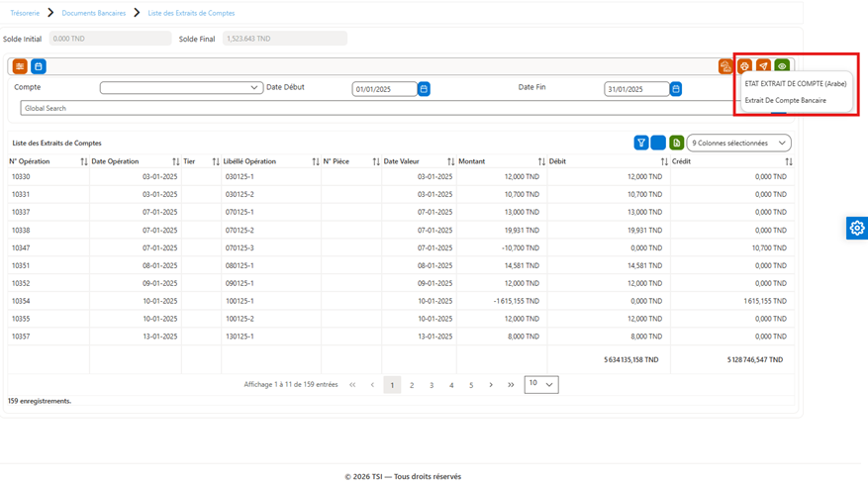This screenshot has width=868, height=486.
Task: Click the Global Search input field
Action: point(376,108)
